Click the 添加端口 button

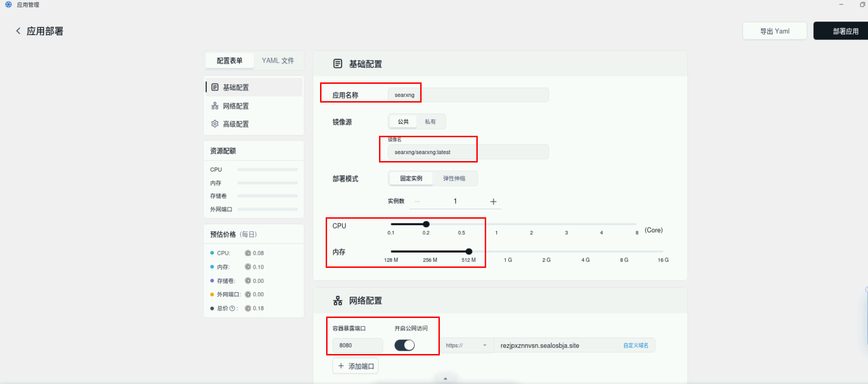(356, 366)
